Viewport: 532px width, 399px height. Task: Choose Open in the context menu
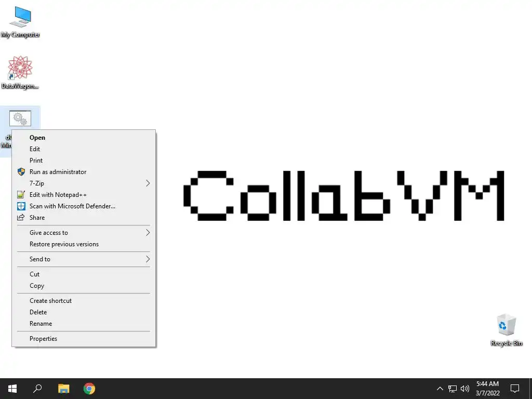pos(84,137)
